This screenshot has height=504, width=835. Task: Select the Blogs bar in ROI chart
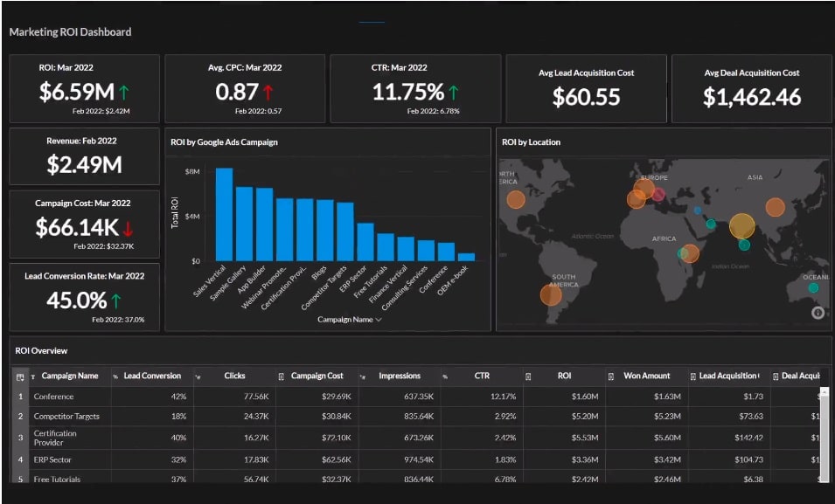(x=325, y=230)
